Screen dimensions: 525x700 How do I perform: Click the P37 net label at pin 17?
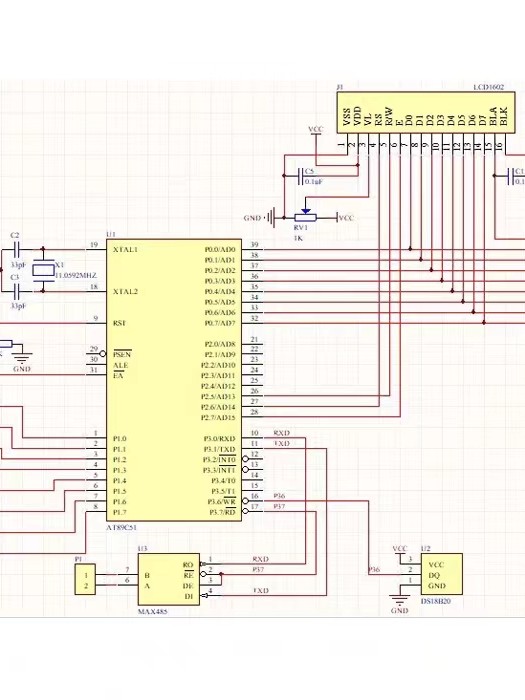(x=279, y=507)
